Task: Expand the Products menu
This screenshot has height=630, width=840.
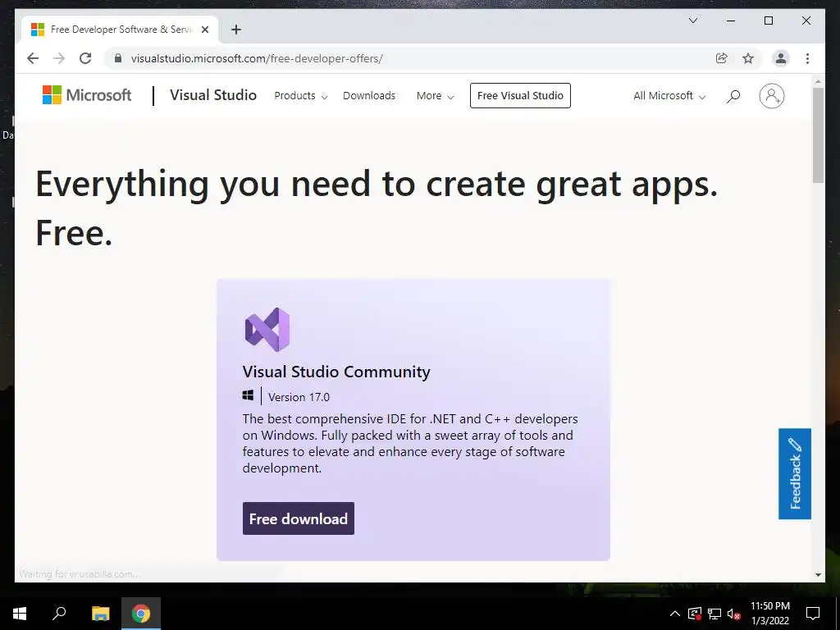Action: [300, 96]
